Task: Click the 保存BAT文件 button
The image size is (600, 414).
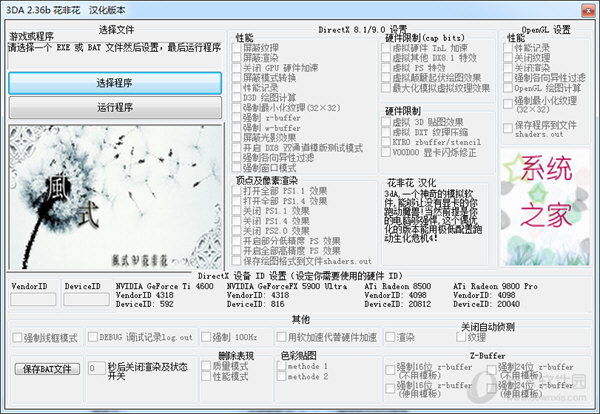Action: tap(47, 369)
